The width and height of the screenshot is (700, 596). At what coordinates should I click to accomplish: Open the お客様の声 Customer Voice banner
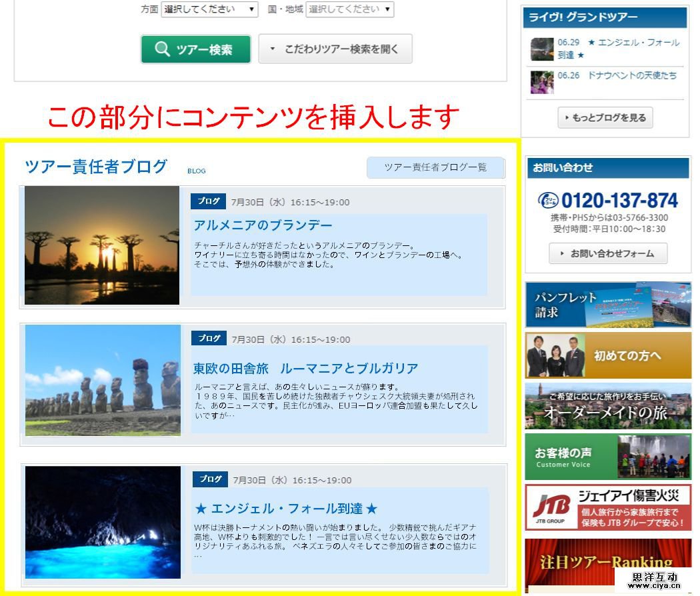click(607, 457)
